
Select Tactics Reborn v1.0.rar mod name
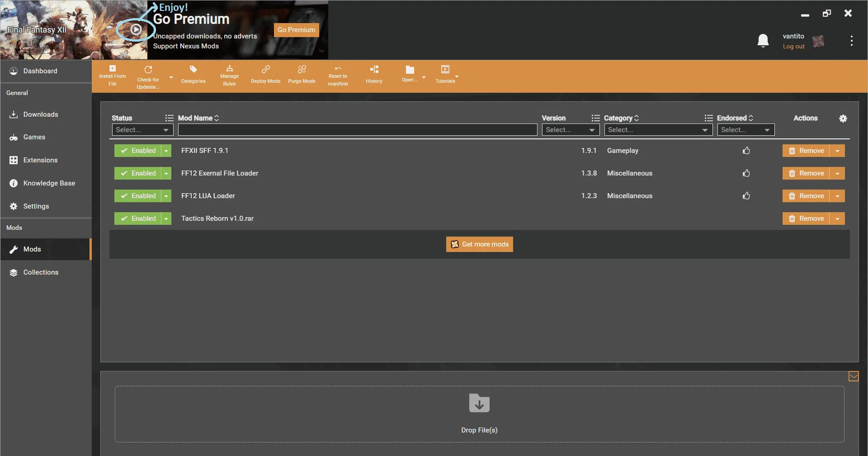pos(217,218)
